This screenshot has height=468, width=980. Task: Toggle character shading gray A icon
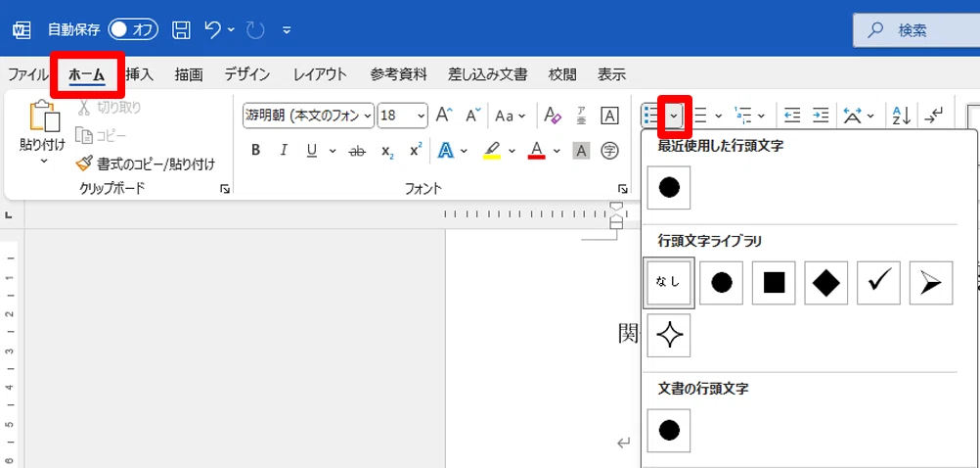(x=581, y=150)
